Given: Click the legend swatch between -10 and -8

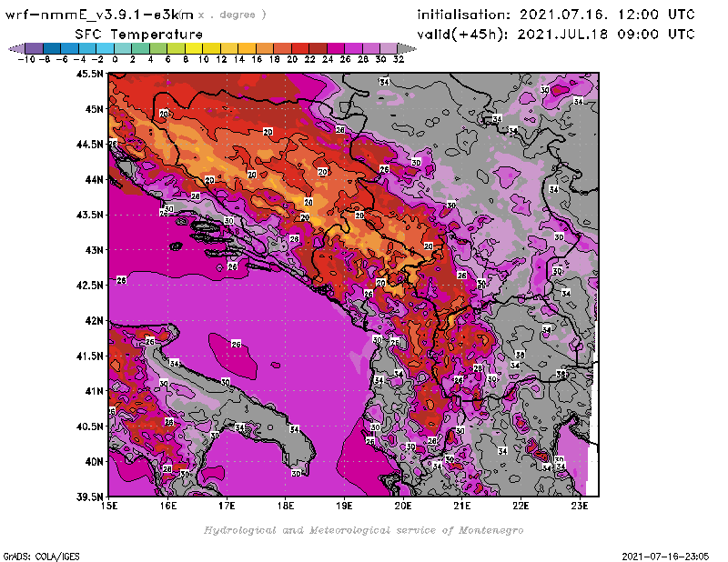Looking at the screenshot, I should [35, 49].
